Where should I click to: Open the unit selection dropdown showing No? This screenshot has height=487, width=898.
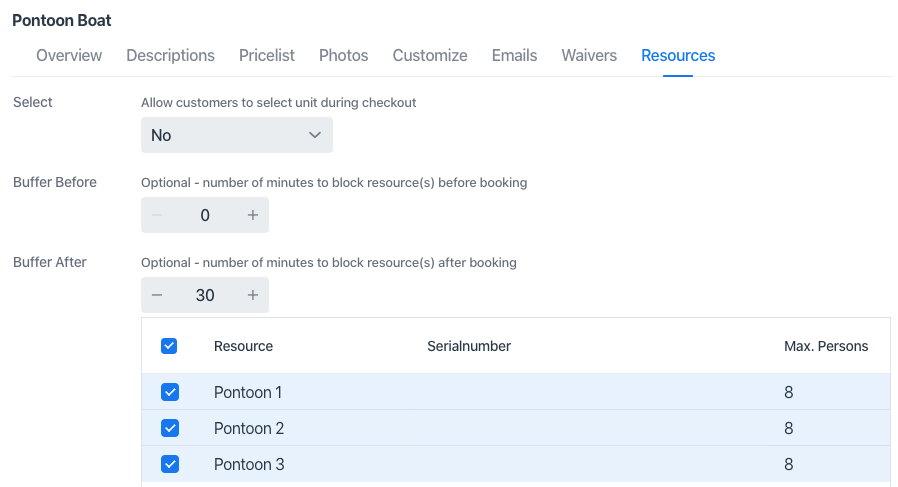[236, 135]
